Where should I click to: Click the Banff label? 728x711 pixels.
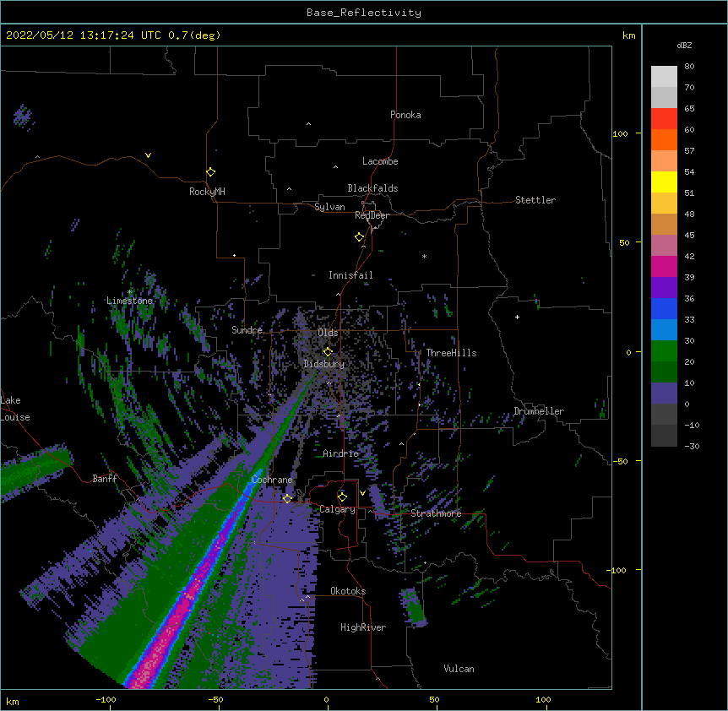[x=105, y=479]
